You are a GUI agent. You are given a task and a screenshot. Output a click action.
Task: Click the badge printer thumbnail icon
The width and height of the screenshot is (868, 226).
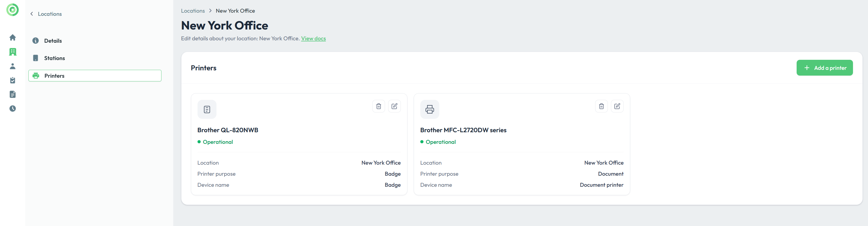click(x=207, y=109)
